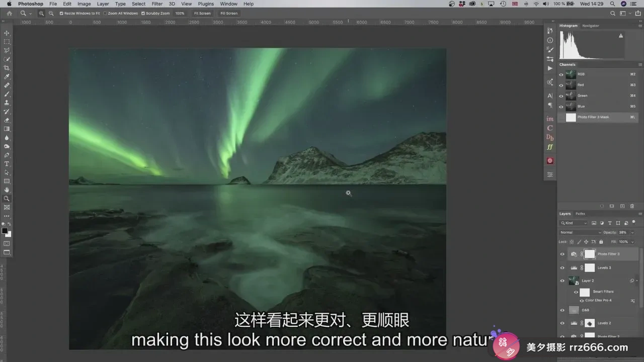This screenshot has height=362, width=644.
Task: Open the 'ff' plugin panel icon
Action: (550, 147)
